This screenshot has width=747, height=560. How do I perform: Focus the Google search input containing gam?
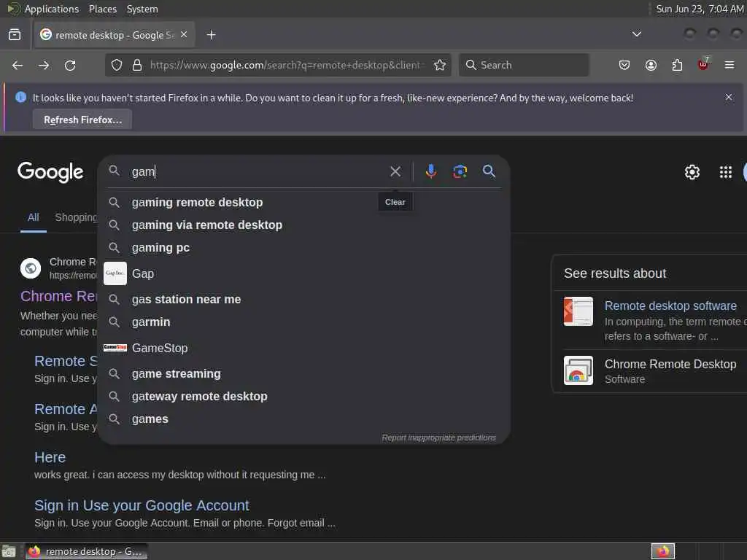tap(258, 171)
